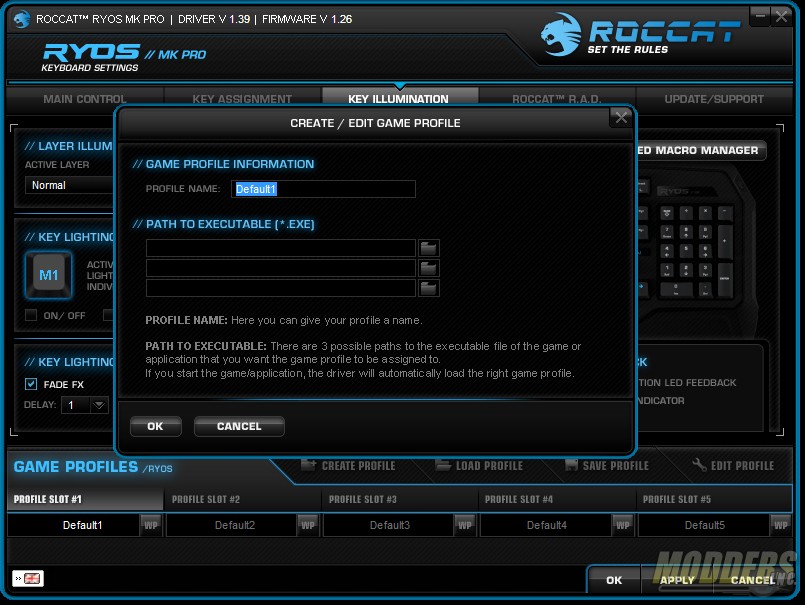The image size is (805, 605).
Task: Select the Default5 profile name
Action: pyautogui.click(x=704, y=525)
